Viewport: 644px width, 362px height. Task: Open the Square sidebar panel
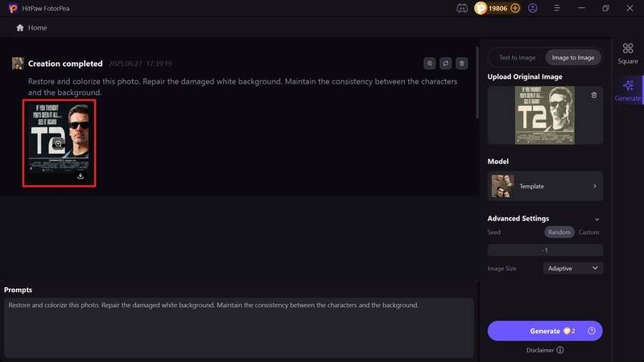(628, 54)
